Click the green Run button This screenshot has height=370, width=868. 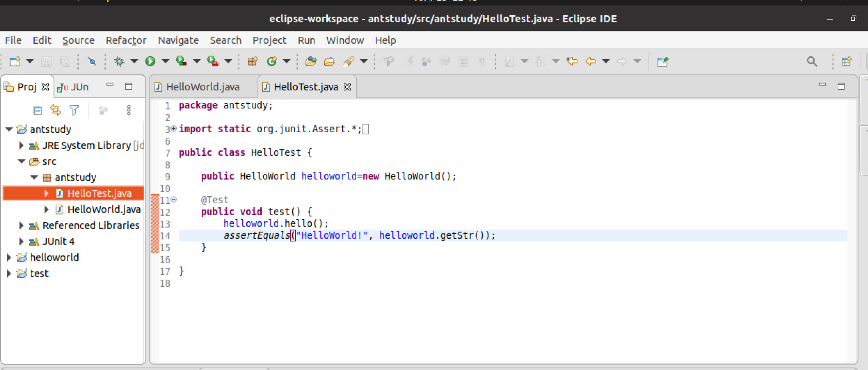[x=150, y=61]
